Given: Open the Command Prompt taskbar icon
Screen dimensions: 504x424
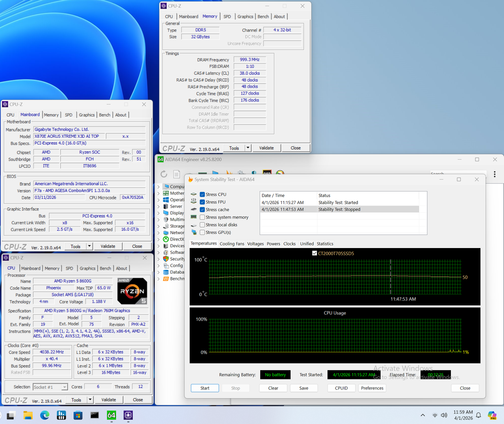Looking at the screenshot, I should click(94, 415).
